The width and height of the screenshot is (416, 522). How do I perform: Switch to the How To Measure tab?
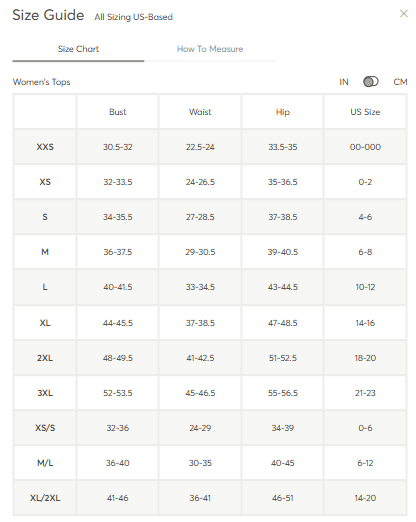[x=210, y=49]
